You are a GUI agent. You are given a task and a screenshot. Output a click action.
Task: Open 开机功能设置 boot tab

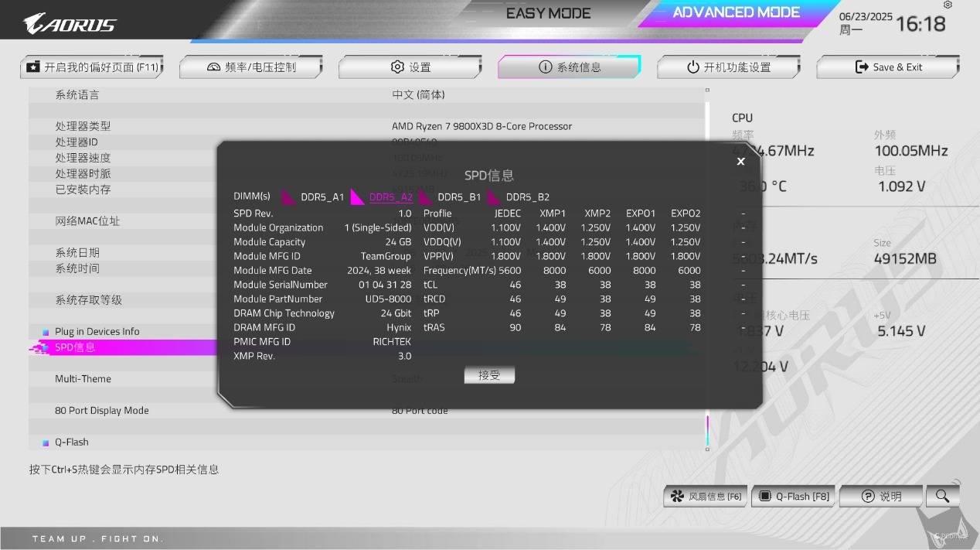[x=729, y=67]
